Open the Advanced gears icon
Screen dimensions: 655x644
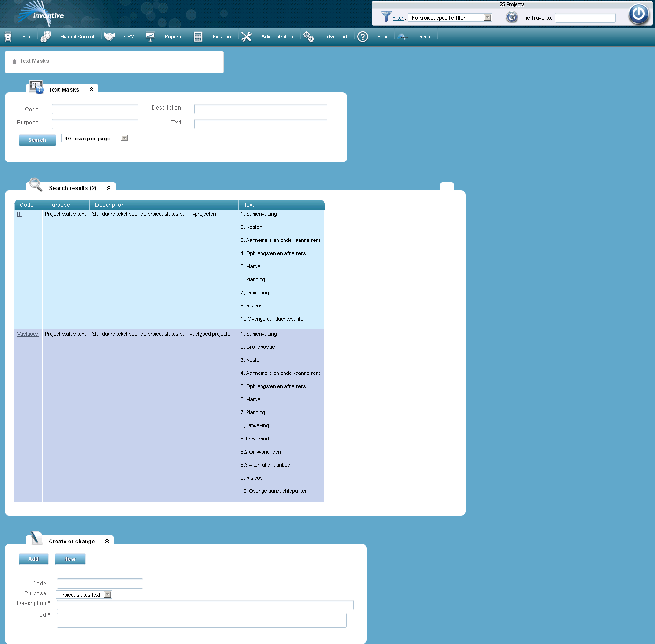pos(309,37)
